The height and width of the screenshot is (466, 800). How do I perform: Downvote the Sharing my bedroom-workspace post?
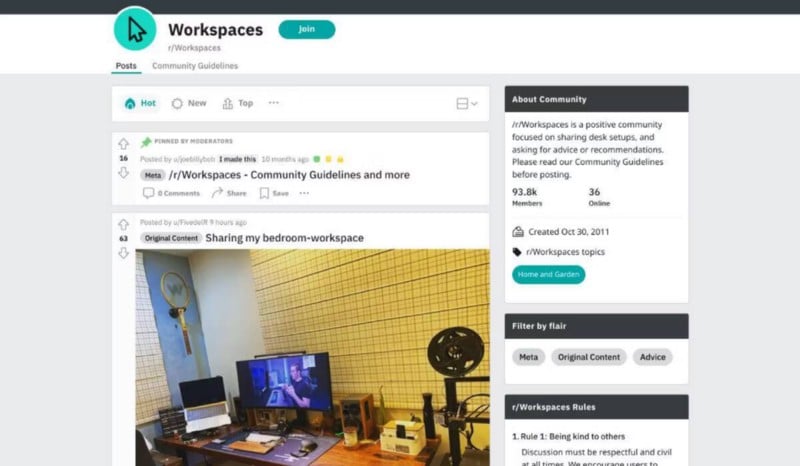pyautogui.click(x=123, y=253)
